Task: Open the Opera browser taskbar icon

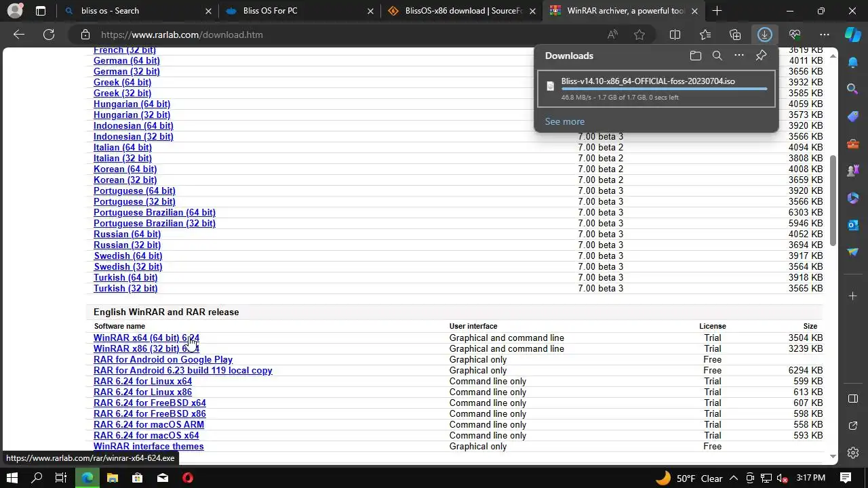Action: (188, 478)
